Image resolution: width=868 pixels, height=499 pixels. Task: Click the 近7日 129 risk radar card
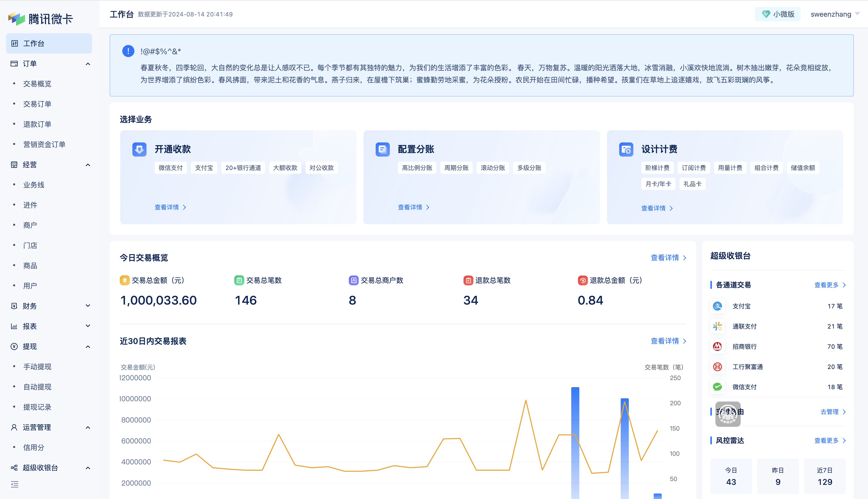[x=825, y=476]
